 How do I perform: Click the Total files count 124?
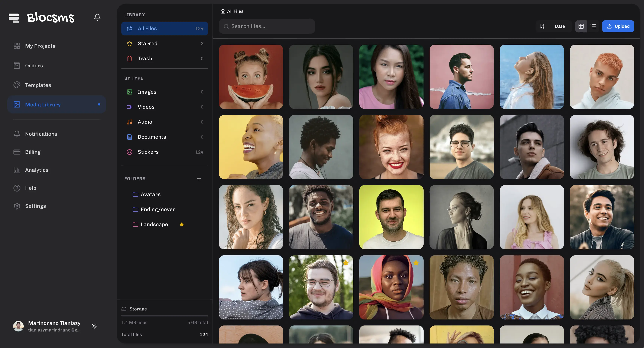[204, 334]
